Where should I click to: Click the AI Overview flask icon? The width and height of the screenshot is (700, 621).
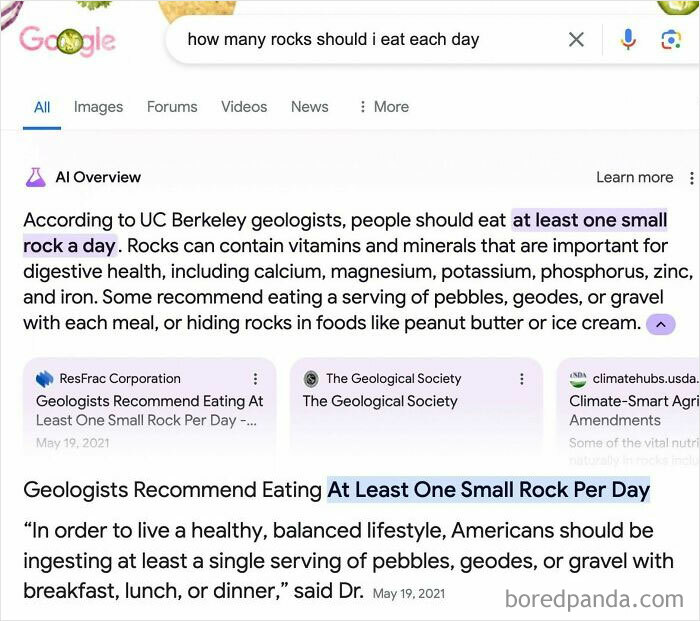[x=35, y=177]
